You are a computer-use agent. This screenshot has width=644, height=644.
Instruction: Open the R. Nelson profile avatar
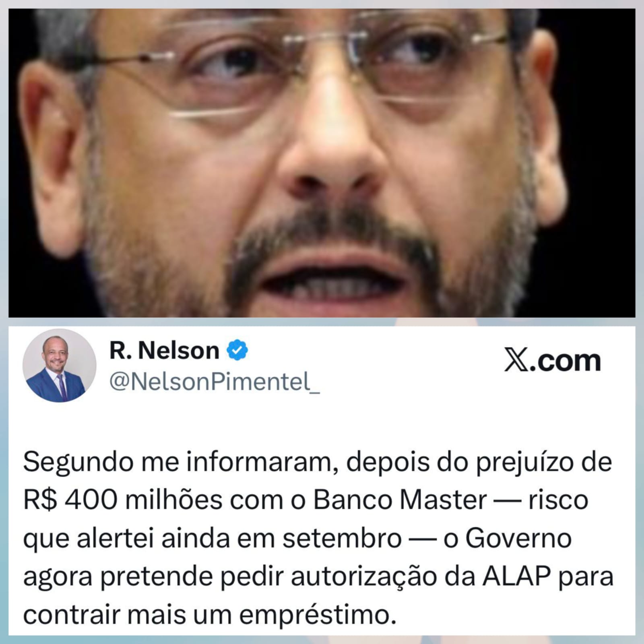coord(60,365)
